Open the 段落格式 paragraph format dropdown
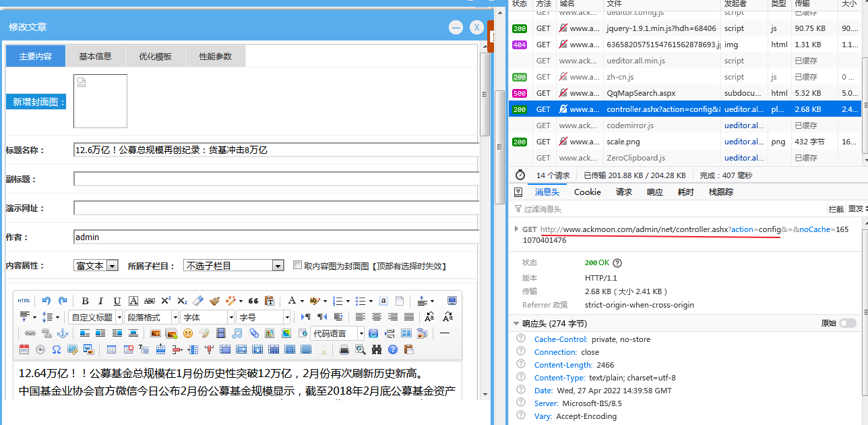This screenshot has height=425, width=868. [152, 317]
